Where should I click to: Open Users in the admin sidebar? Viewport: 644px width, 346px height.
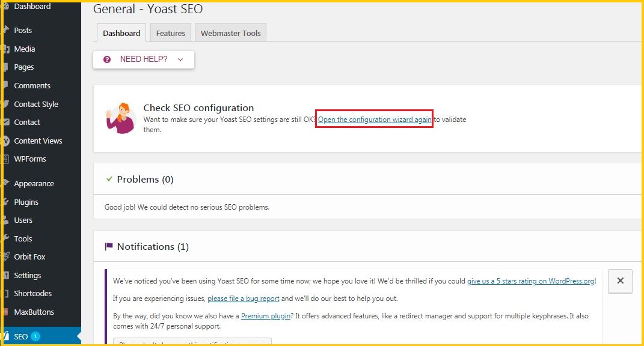coord(23,220)
